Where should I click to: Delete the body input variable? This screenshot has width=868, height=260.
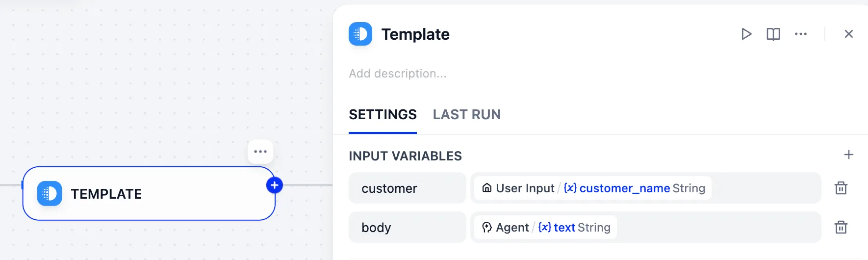tap(841, 227)
